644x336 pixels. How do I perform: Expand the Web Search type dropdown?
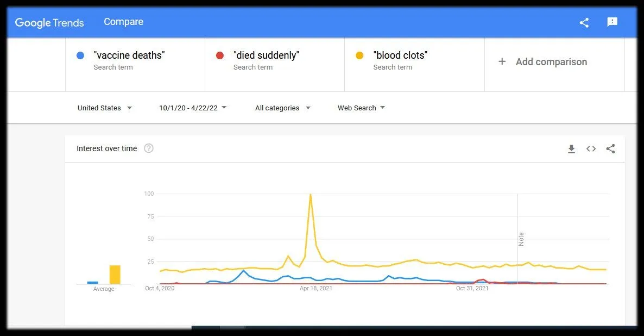point(361,108)
